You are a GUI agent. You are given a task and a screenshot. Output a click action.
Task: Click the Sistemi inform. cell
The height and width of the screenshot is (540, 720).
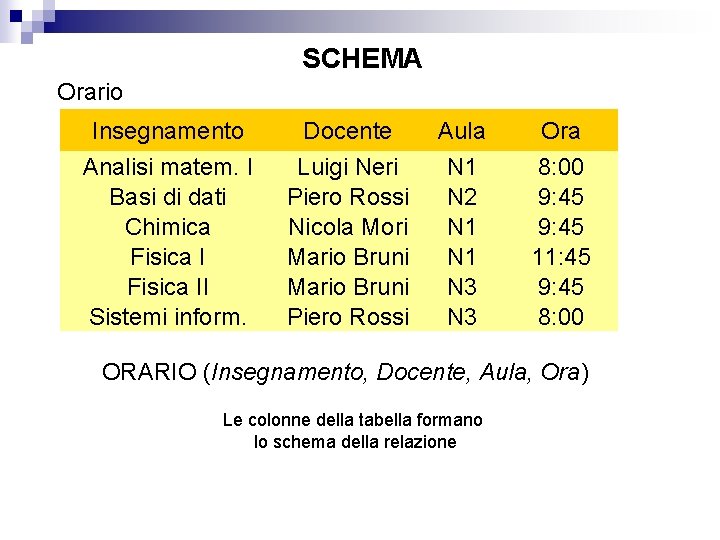(x=168, y=317)
